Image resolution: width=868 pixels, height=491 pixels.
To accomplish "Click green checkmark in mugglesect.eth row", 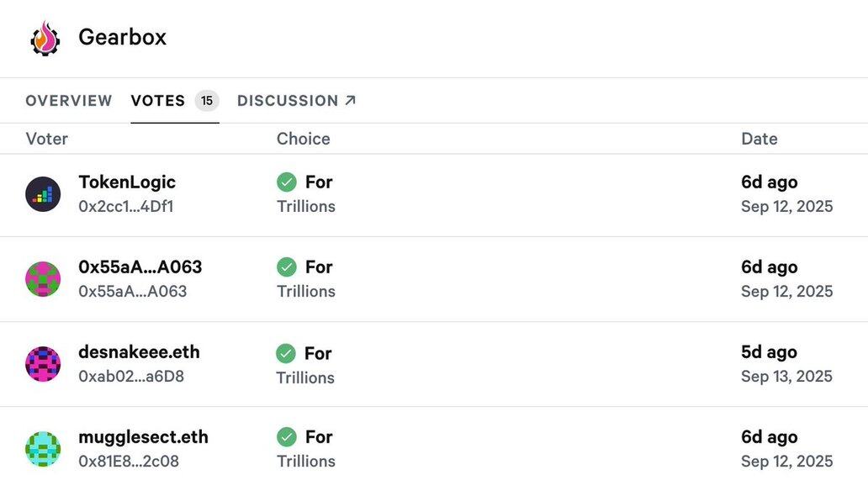I will click(287, 436).
